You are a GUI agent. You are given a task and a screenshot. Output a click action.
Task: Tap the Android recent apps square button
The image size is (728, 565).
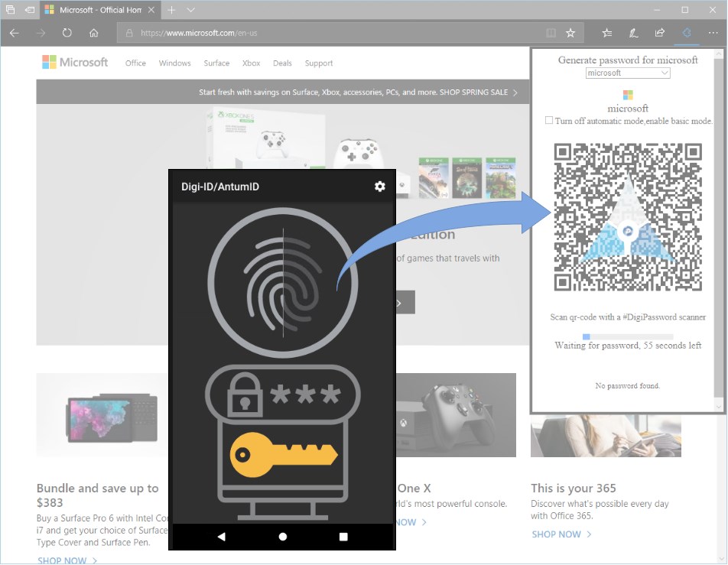pyautogui.click(x=343, y=537)
